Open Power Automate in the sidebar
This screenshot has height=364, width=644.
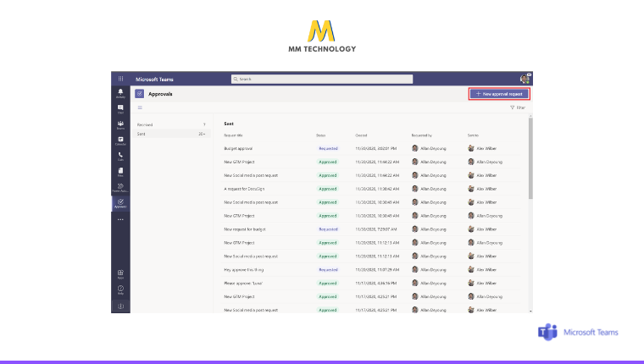[120, 188]
